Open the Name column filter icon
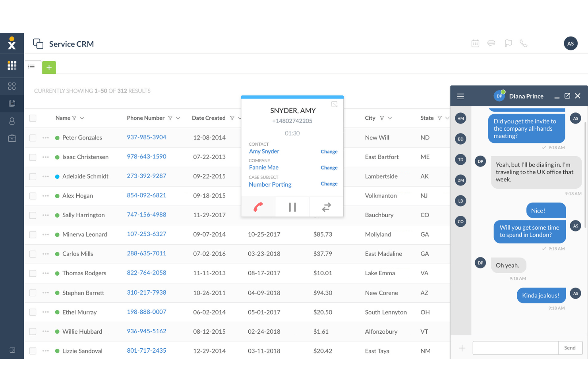This screenshot has height=392, width=588. [74, 118]
